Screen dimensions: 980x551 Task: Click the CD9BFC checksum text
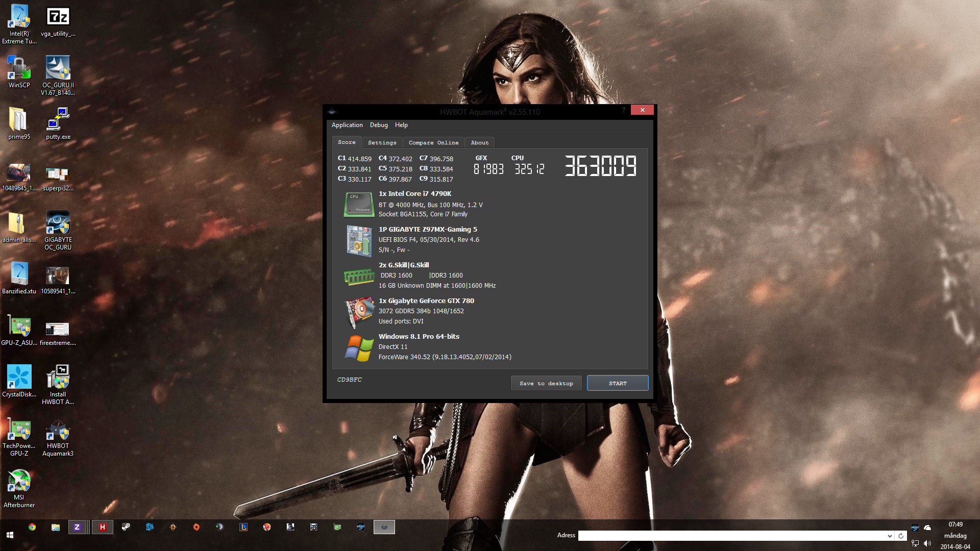coord(349,380)
